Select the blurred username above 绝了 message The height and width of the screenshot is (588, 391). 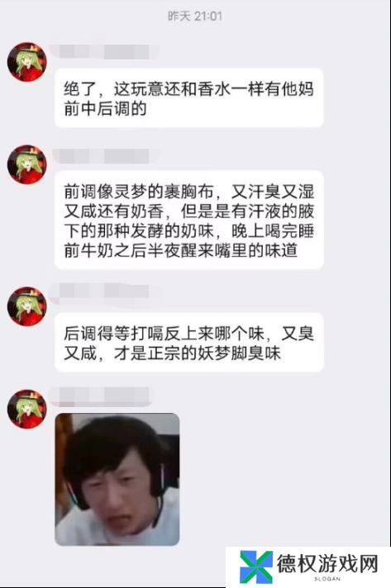104,52
